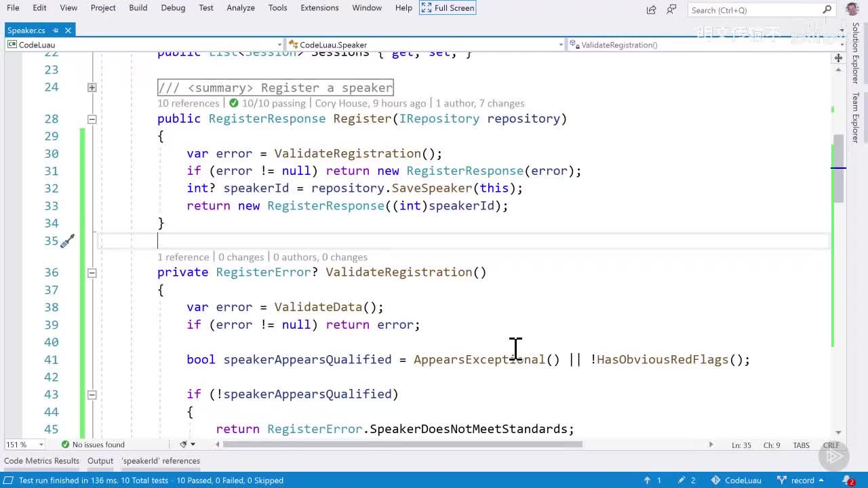Open the Build menu

coord(138,7)
